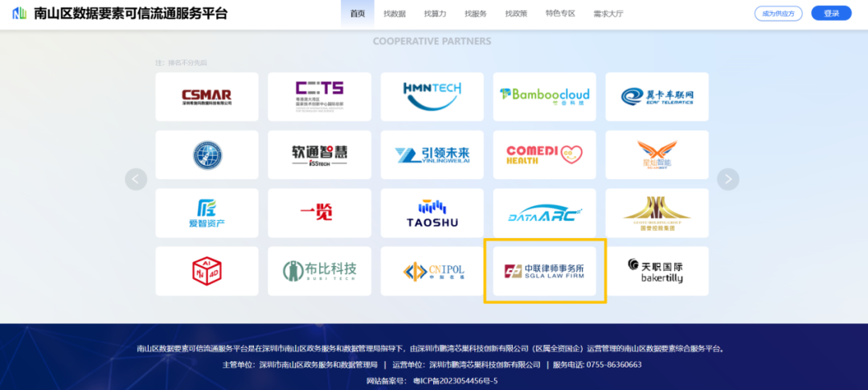The width and height of the screenshot is (868, 390).
Task: Click the COMEDI HEALTH logo
Action: pos(544,154)
